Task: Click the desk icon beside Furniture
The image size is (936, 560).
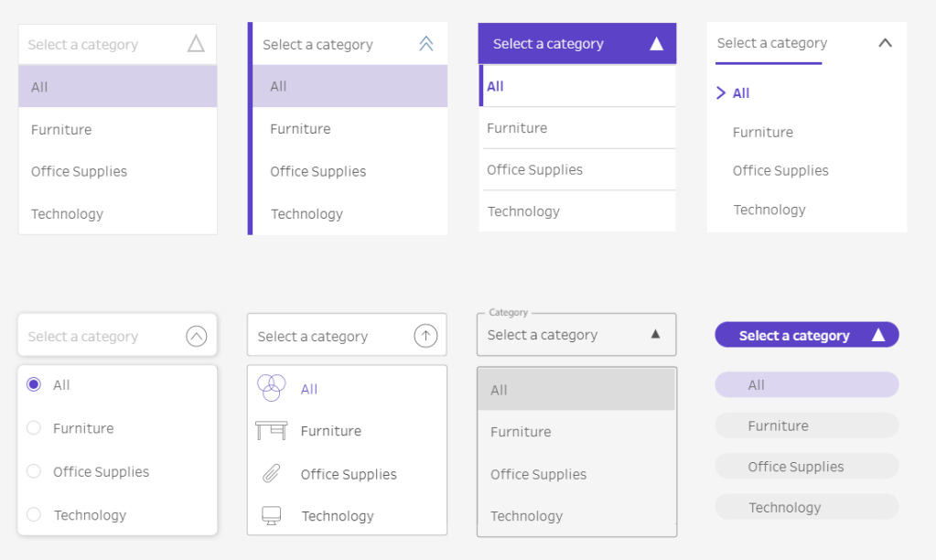Action: [x=272, y=431]
